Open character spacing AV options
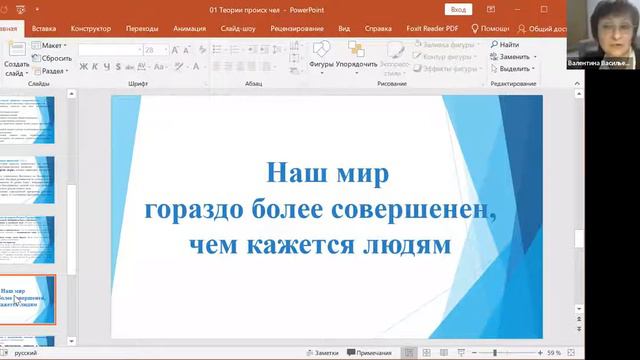 click(x=143, y=67)
